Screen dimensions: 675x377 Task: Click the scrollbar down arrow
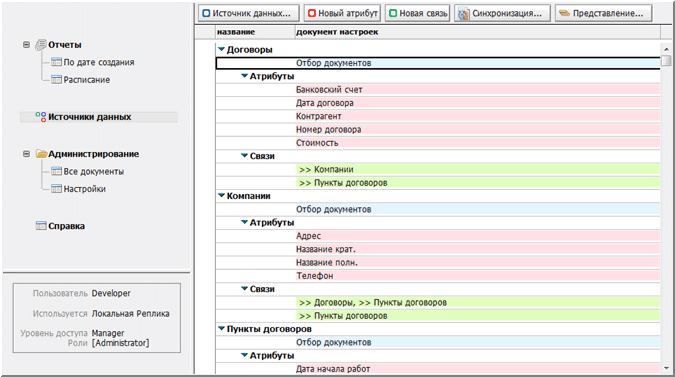coord(666,368)
